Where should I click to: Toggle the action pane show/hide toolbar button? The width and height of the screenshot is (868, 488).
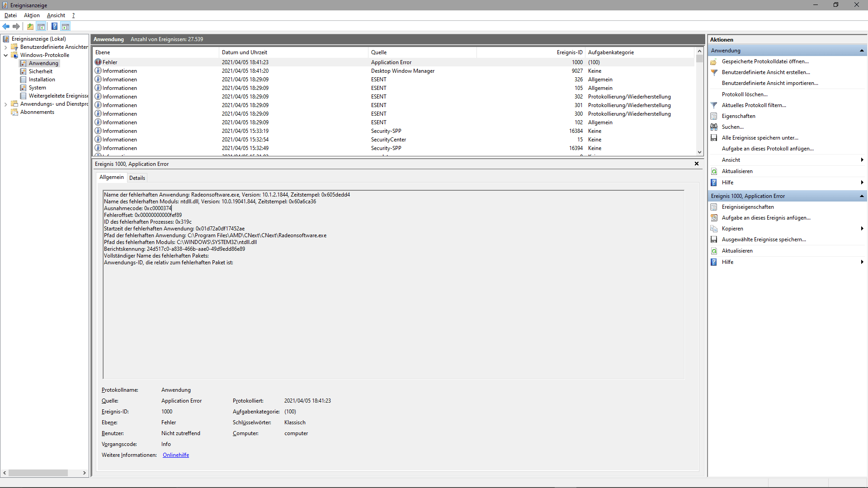(66, 26)
